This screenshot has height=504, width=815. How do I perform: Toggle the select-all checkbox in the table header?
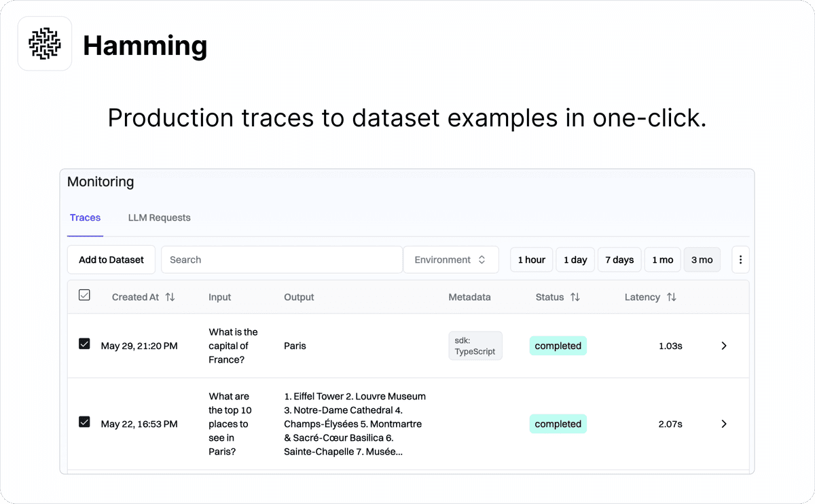click(84, 295)
